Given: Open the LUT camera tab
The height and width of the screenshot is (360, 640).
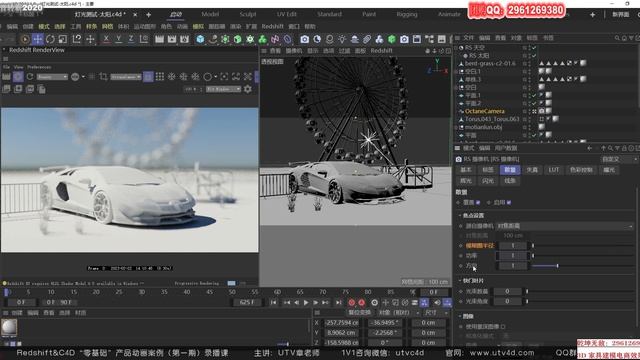Looking at the screenshot, I should click(554, 170).
